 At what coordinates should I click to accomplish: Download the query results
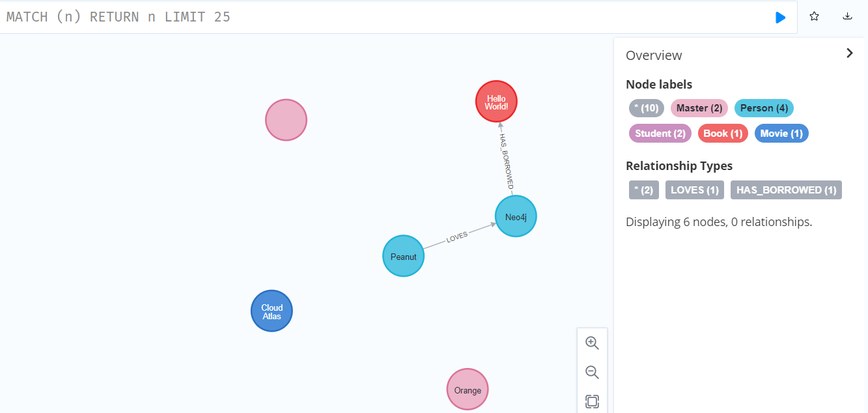(847, 17)
